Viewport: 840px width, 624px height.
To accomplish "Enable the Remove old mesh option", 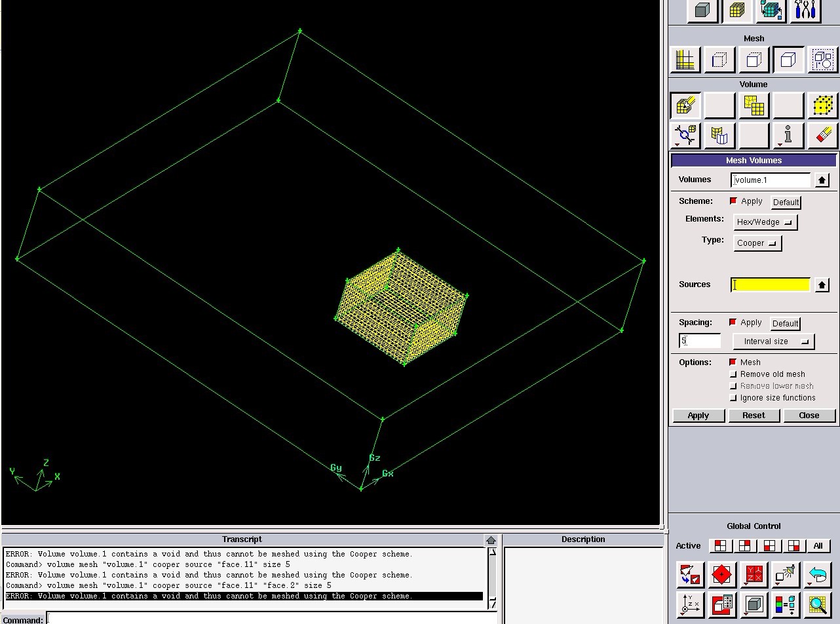I will pos(733,374).
